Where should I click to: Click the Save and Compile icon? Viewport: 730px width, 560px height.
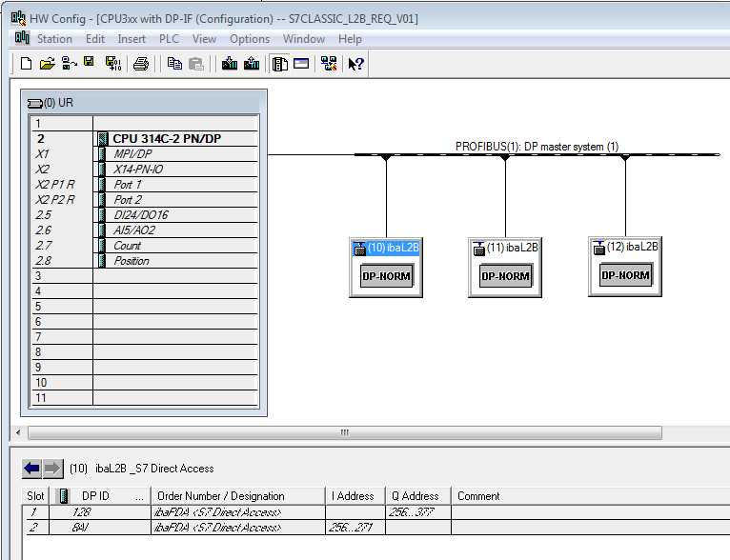[112, 64]
